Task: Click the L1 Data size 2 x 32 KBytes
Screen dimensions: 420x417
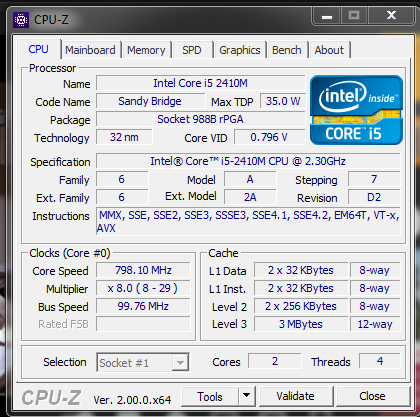Action: 301,270
